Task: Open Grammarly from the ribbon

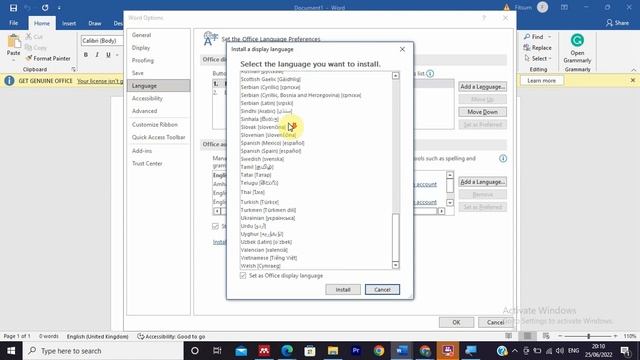Action: click(x=577, y=49)
